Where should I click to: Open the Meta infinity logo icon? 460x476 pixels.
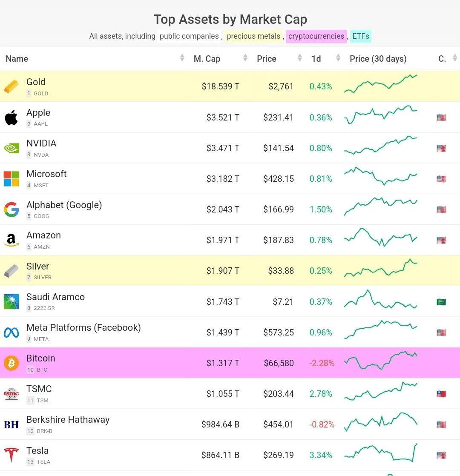pos(11,333)
